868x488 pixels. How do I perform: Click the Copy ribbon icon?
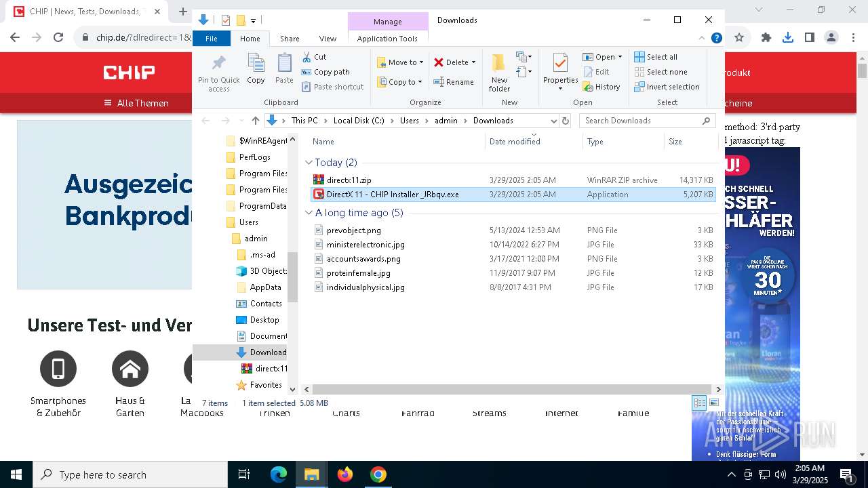tap(256, 63)
